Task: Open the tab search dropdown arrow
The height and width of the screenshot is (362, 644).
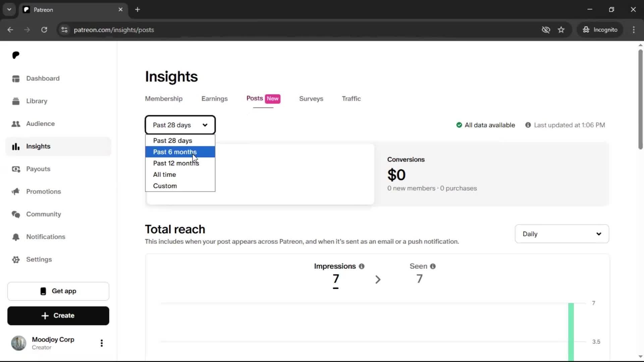Action: pos(9,9)
